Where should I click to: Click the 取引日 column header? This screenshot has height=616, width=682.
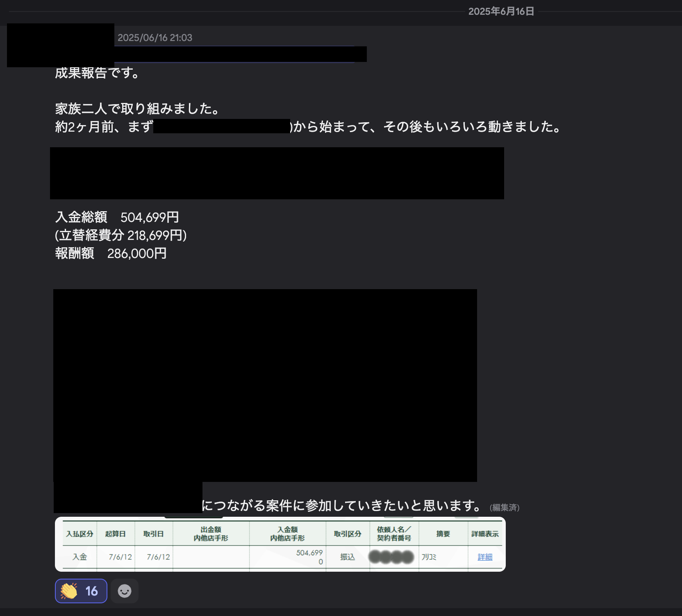click(153, 534)
